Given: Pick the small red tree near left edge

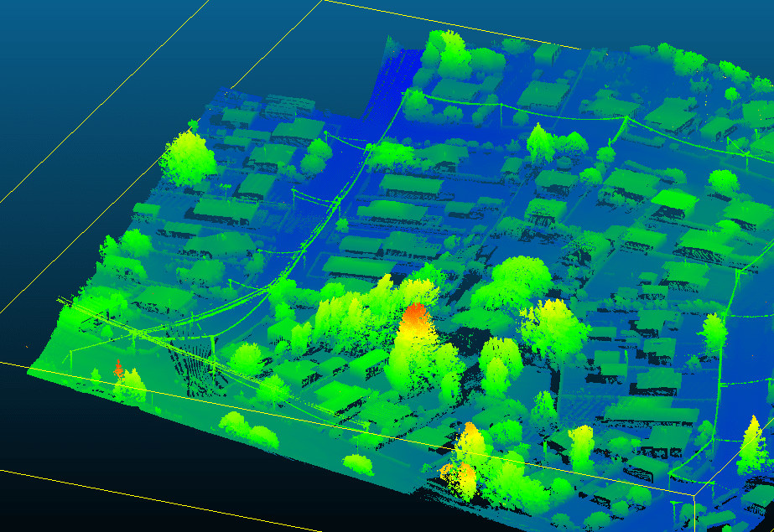Looking at the screenshot, I should point(118,369).
